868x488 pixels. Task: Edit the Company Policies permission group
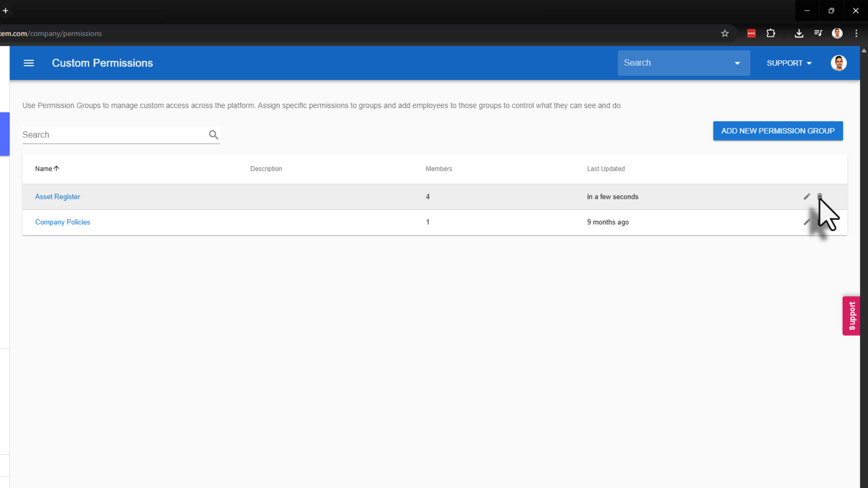[807, 222]
